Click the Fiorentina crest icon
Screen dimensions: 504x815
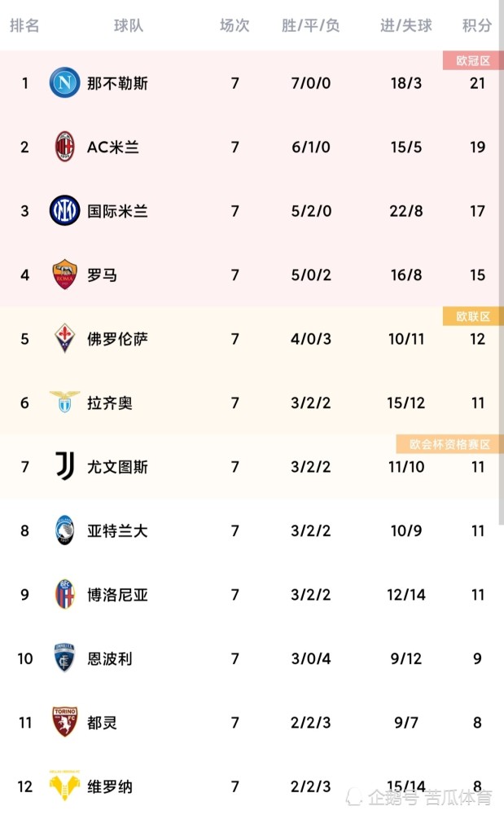click(x=65, y=338)
